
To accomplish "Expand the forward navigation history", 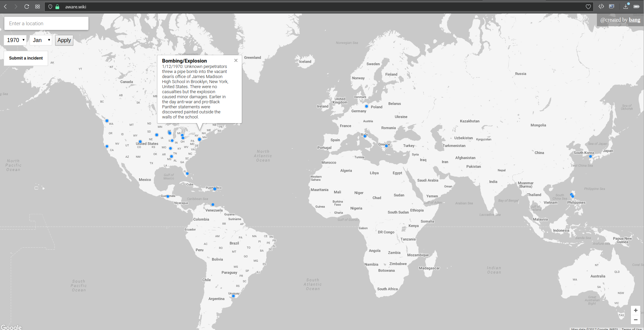I will click(x=15, y=6).
